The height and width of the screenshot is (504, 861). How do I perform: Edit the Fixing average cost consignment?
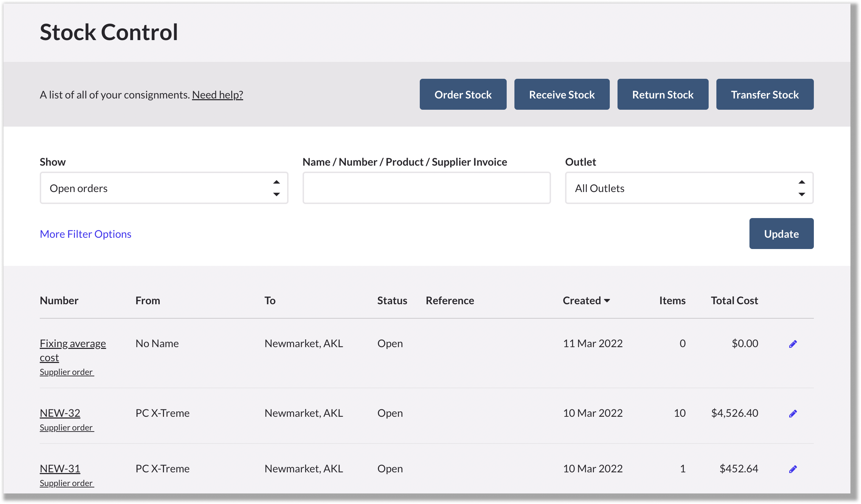[793, 344]
